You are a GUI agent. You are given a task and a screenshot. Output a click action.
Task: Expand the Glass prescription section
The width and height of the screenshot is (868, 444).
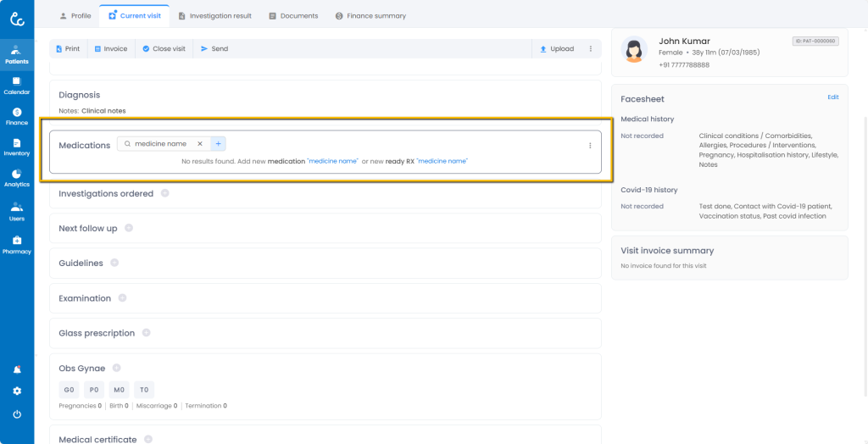click(x=146, y=332)
